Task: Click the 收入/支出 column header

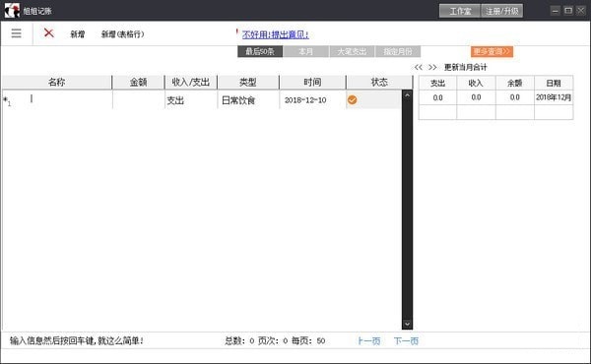Action: tap(191, 82)
